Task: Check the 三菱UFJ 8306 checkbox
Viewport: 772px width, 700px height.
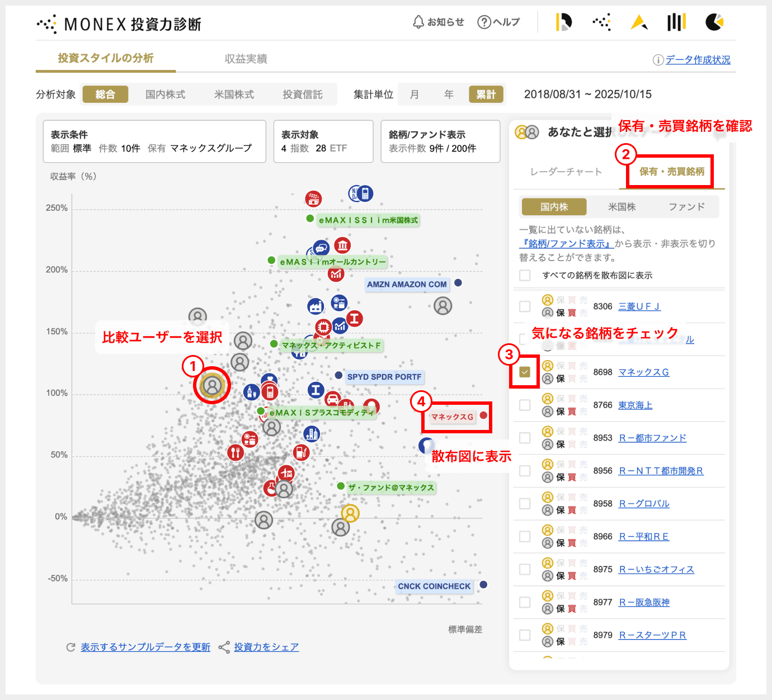Action: [x=525, y=306]
